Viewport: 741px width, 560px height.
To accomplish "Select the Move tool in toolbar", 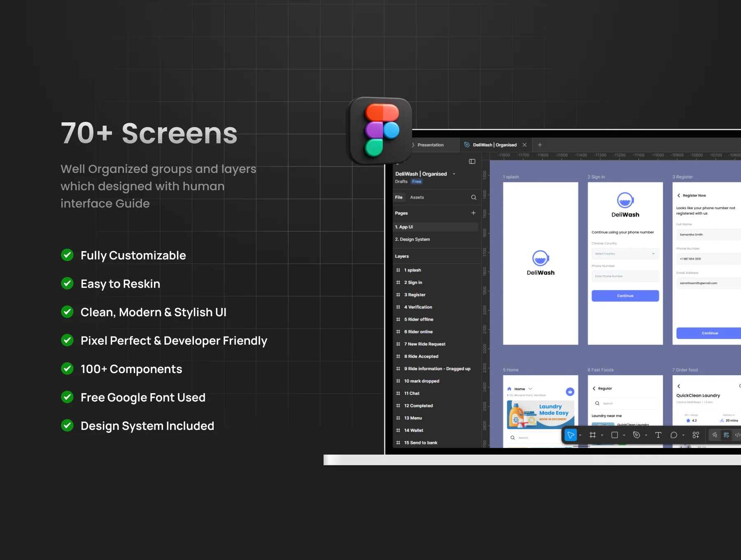I will coord(571,435).
